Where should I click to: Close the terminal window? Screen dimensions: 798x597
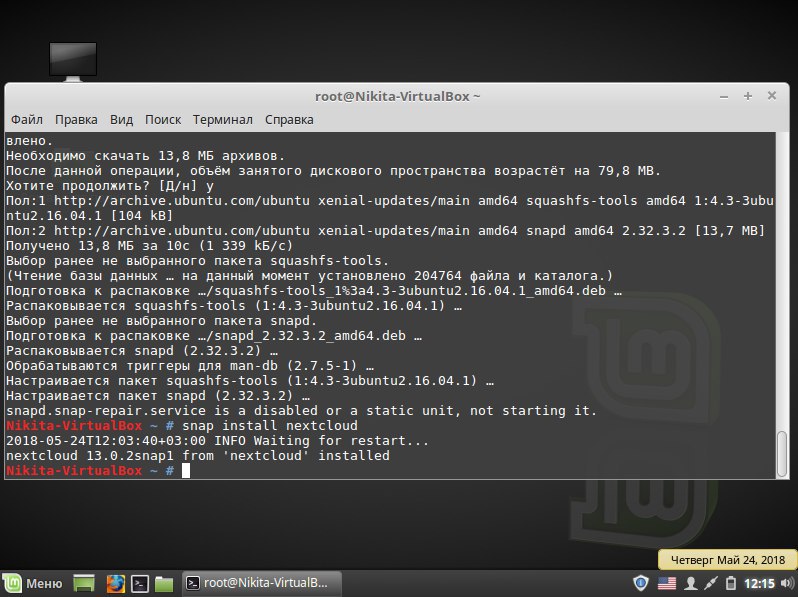pyautogui.click(x=772, y=96)
